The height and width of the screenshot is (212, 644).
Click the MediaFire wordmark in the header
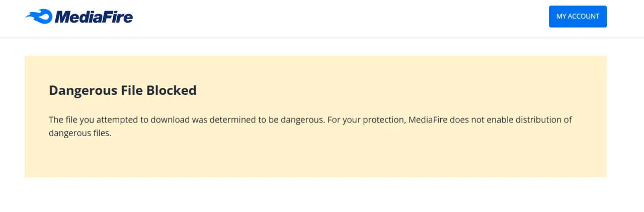[94, 17]
